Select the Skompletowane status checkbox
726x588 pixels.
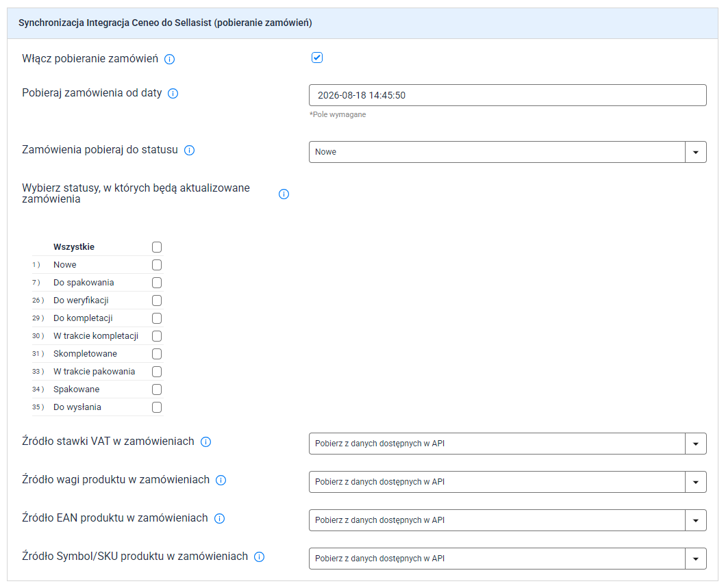click(157, 354)
